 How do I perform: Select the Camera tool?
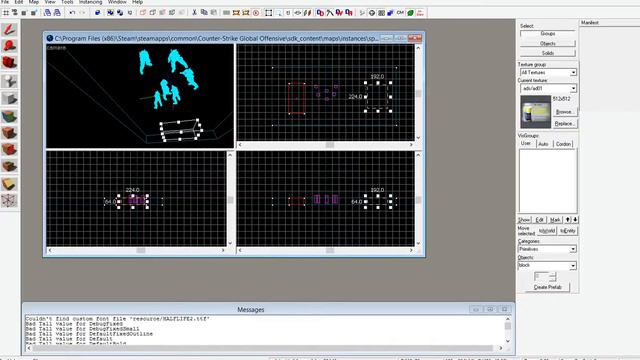click(9, 62)
